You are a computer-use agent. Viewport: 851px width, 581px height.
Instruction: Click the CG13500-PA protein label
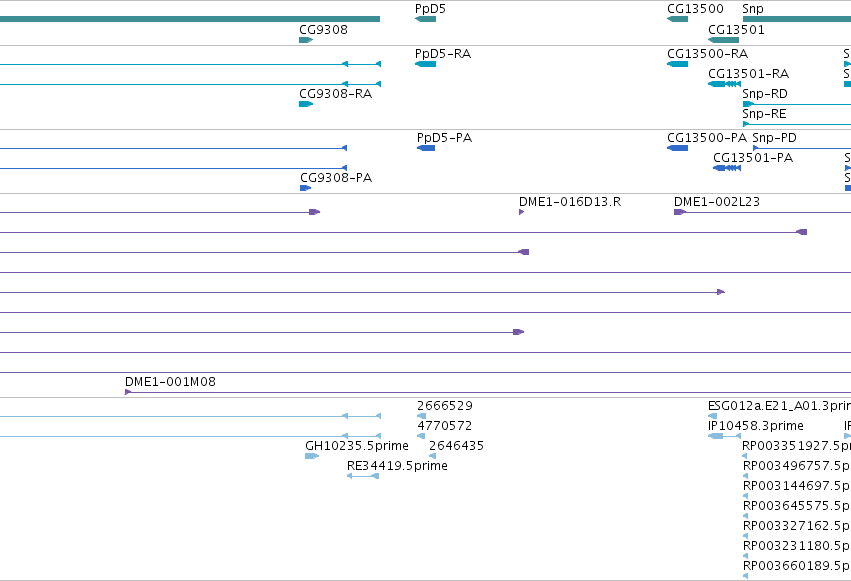pyautogui.click(x=707, y=138)
